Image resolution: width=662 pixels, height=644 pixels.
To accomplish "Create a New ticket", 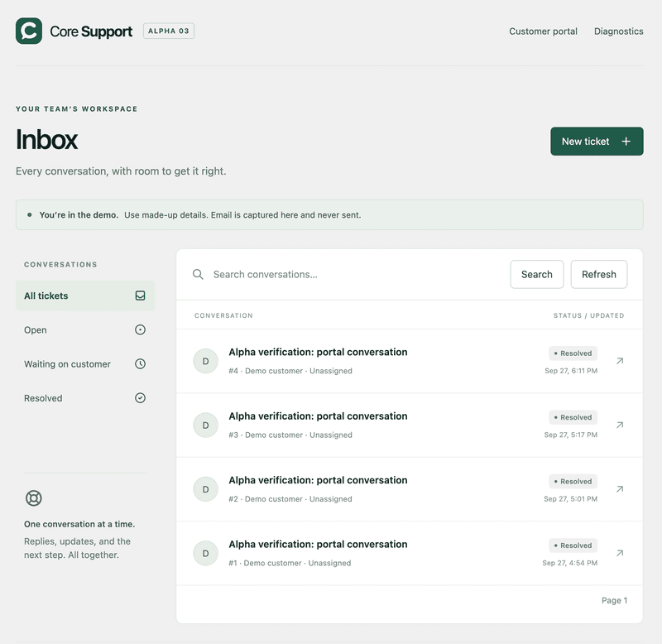I will pos(597,142).
